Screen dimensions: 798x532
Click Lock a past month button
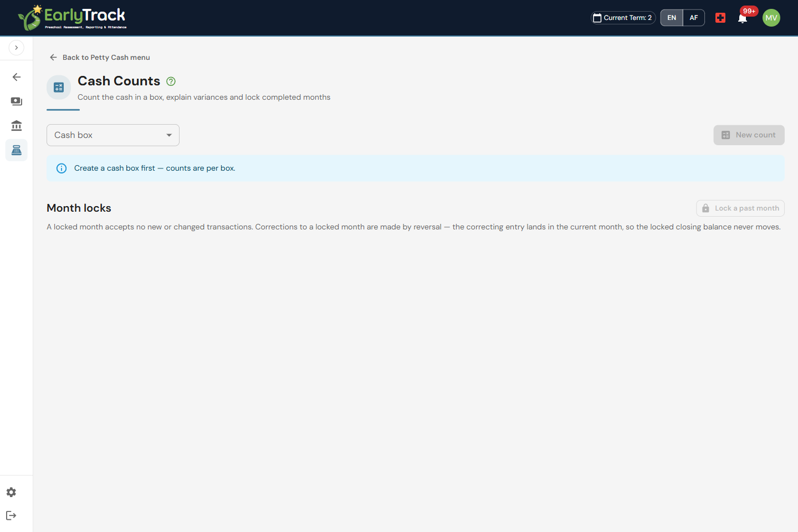(x=740, y=208)
